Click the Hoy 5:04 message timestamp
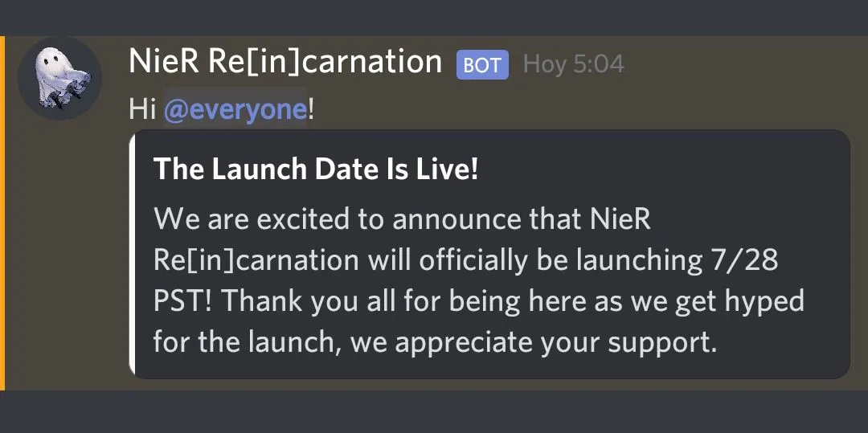Image resolution: width=868 pixels, height=433 pixels. coord(574,64)
